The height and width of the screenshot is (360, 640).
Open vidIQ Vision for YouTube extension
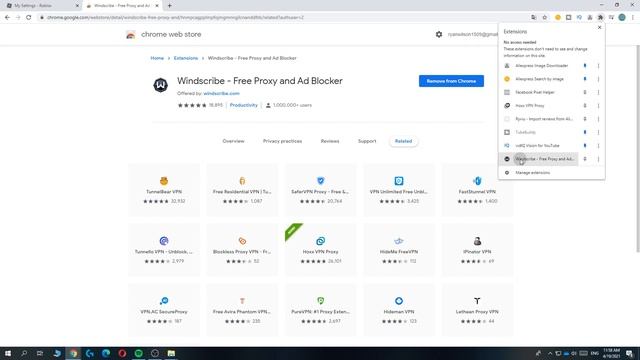pos(538,146)
